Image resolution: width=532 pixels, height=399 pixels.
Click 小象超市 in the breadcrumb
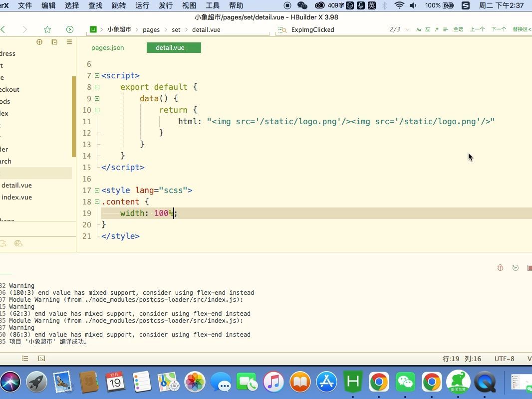(x=119, y=29)
